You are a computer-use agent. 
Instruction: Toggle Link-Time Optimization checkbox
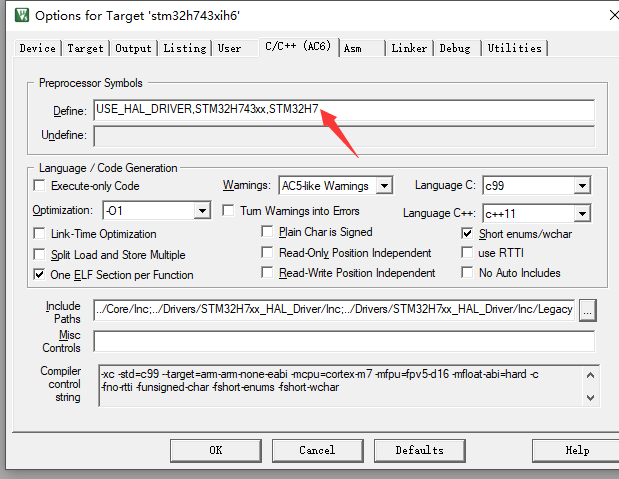pyautogui.click(x=40, y=233)
